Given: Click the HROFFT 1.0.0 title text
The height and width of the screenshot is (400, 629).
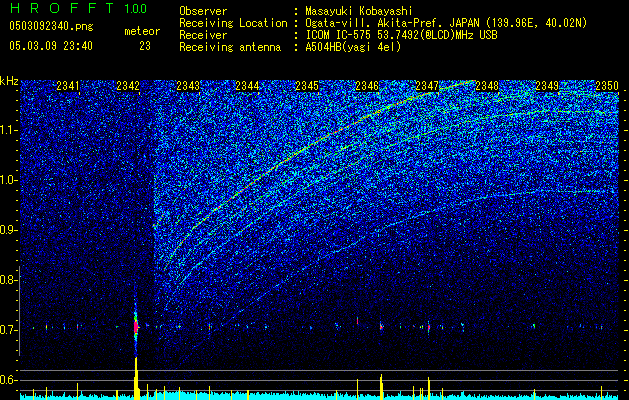Looking at the screenshot, I should click(x=78, y=8).
